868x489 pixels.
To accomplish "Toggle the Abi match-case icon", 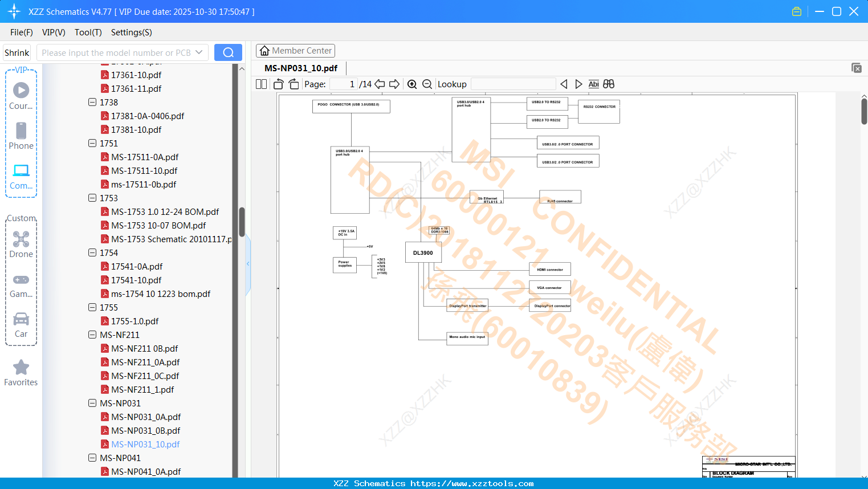I will tap(594, 84).
